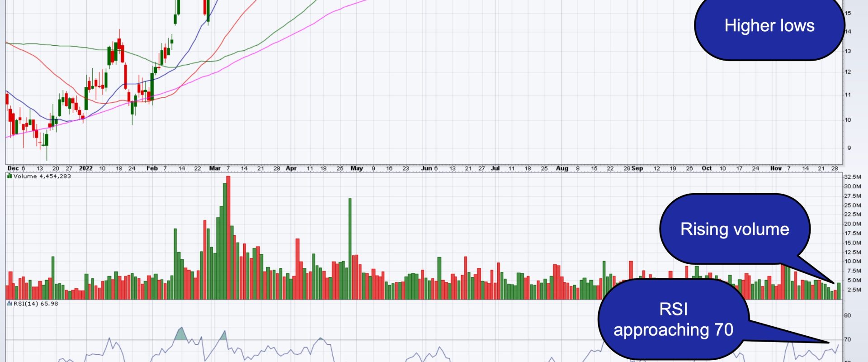Click the 'Sep' label on date axis
Image resolution: width=868 pixels, height=362 pixels.
click(637, 168)
